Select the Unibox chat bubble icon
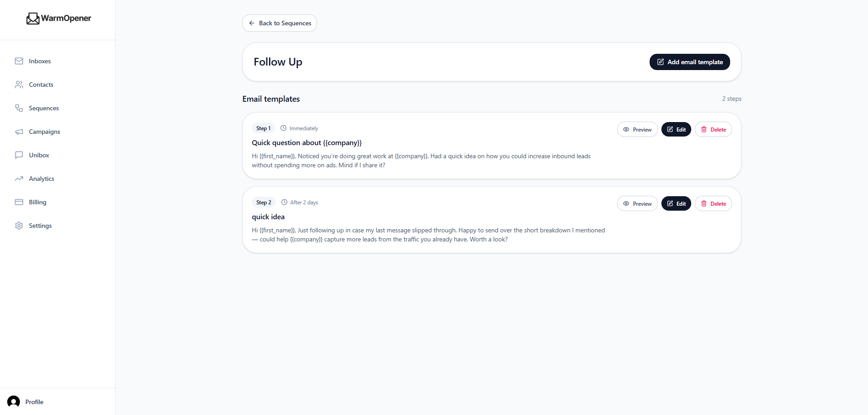 (x=19, y=155)
